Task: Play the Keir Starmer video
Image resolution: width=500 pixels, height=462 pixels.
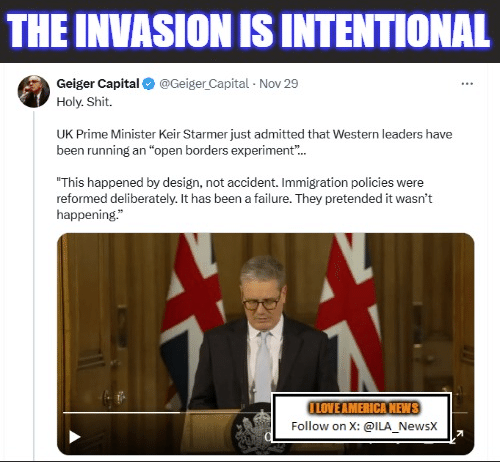Action: (x=75, y=437)
